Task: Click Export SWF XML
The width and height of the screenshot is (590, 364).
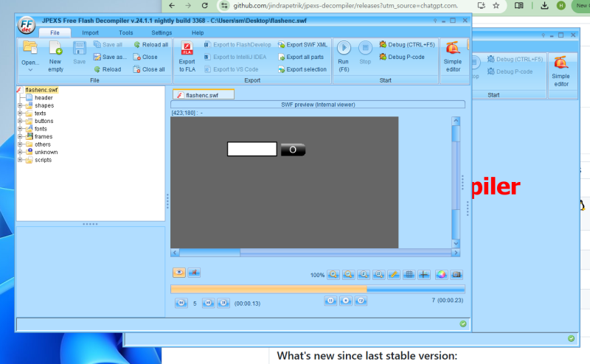Action: tap(302, 44)
